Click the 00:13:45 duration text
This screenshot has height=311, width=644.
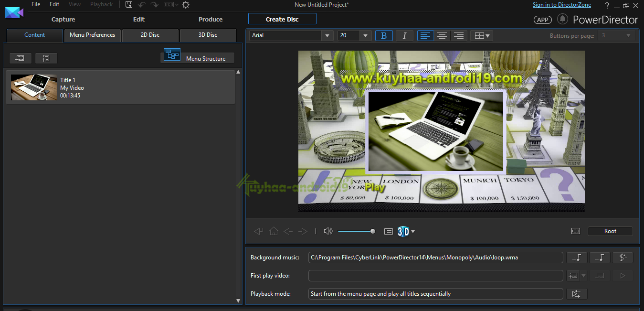pyautogui.click(x=70, y=96)
